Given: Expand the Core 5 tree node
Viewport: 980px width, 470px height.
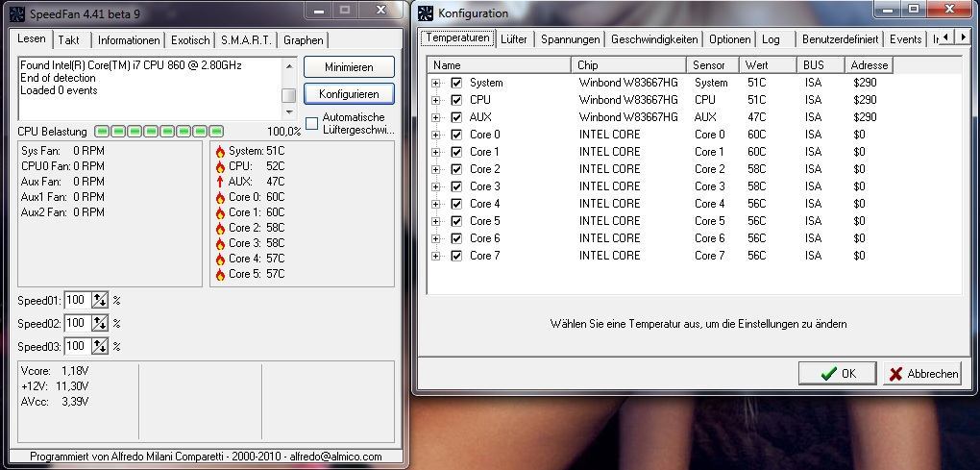Looking at the screenshot, I should pyautogui.click(x=435, y=221).
